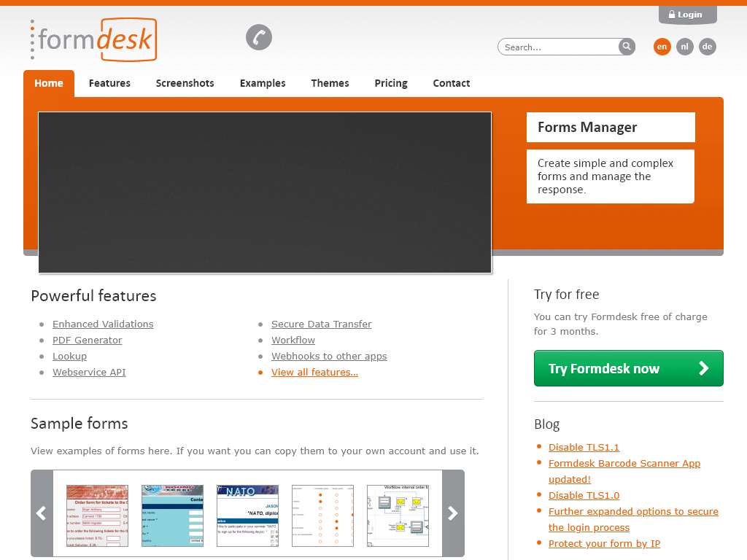Image resolution: width=747 pixels, height=560 pixels.
Task: Open the Disable TLS1.1 blog post
Action: click(x=584, y=447)
